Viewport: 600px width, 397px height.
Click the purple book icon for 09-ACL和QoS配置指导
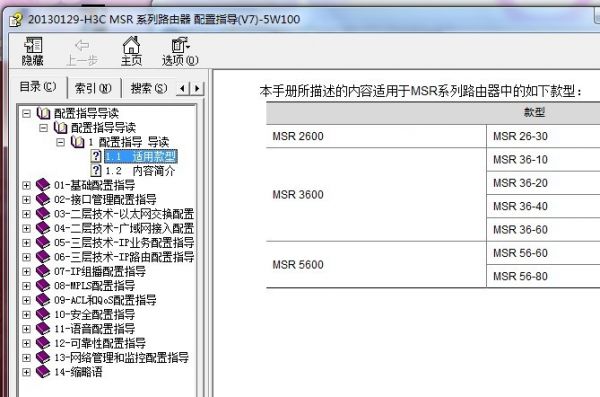point(43,300)
